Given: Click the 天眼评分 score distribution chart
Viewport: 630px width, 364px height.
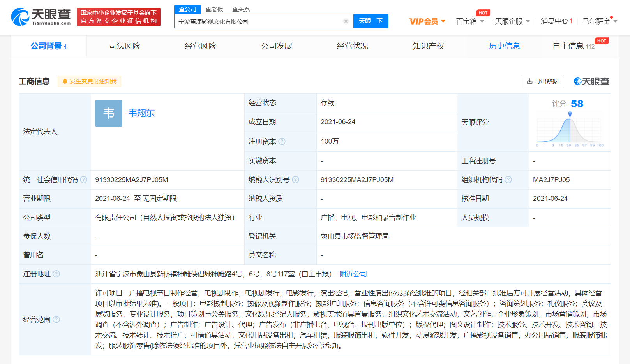Looking at the screenshot, I should (x=570, y=130).
